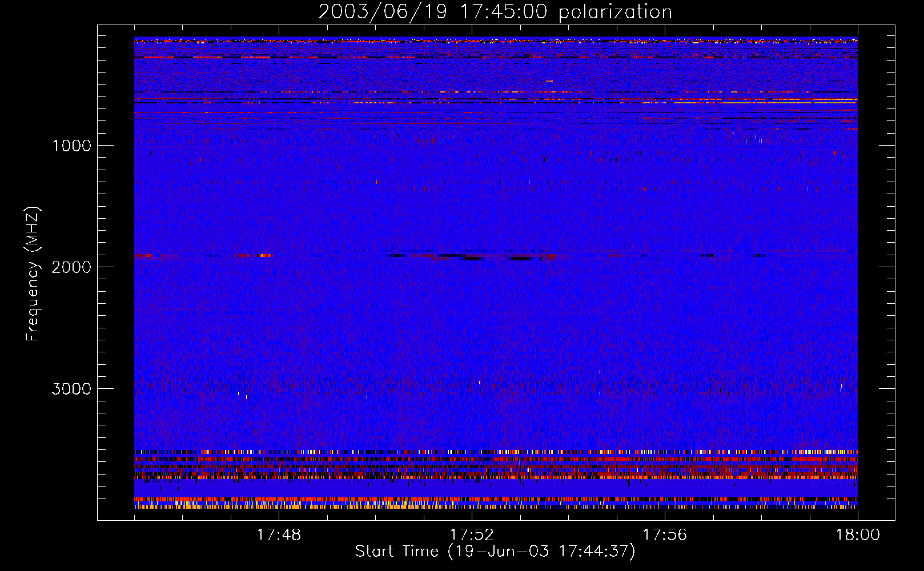The image size is (924, 571).
Task: Click the "Start Time" x-axis label text
Action: coord(396,552)
